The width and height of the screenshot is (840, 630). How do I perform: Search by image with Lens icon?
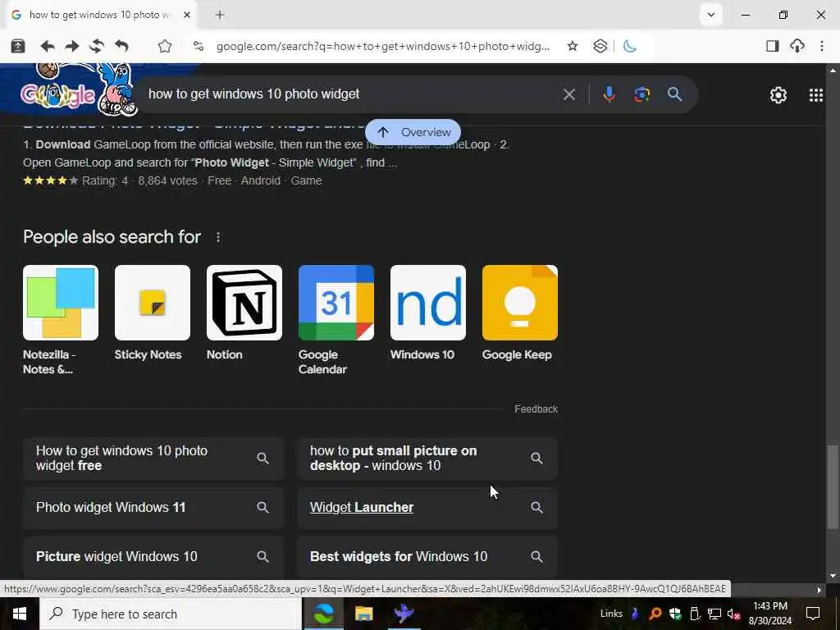[x=641, y=95]
